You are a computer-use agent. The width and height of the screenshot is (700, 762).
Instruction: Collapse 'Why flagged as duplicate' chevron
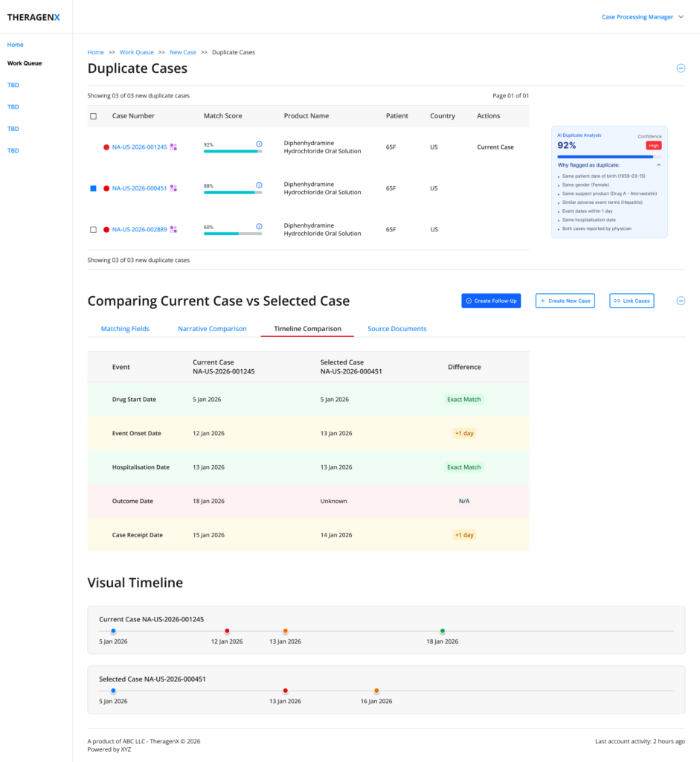tap(658, 165)
